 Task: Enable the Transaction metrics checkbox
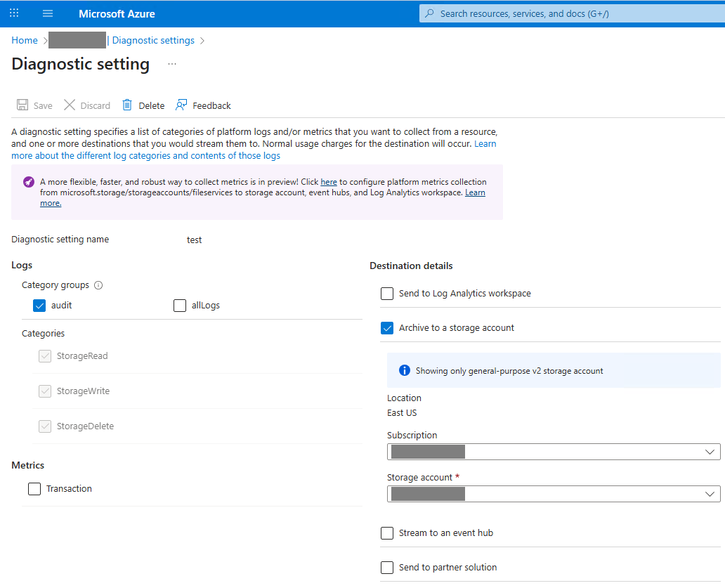pyautogui.click(x=34, y=489)
